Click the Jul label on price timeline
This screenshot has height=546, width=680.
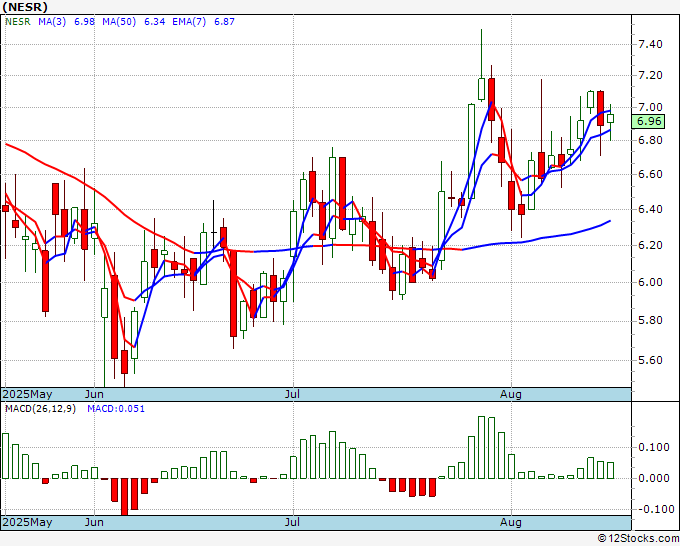[293, 394]
